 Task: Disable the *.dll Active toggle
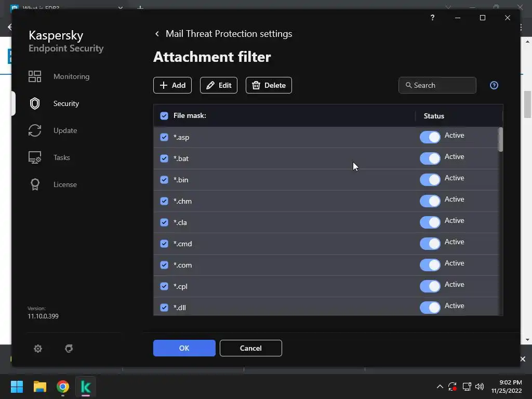430,308
